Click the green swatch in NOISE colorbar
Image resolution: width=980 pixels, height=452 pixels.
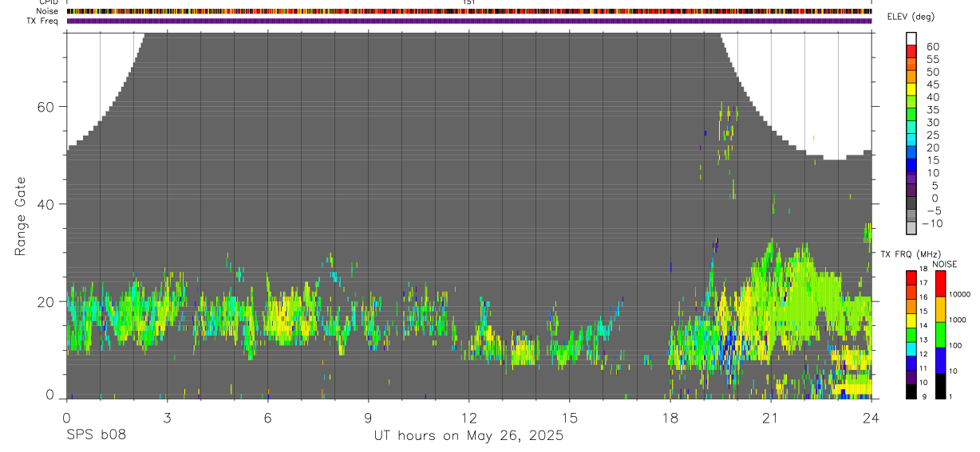[940, 335]
